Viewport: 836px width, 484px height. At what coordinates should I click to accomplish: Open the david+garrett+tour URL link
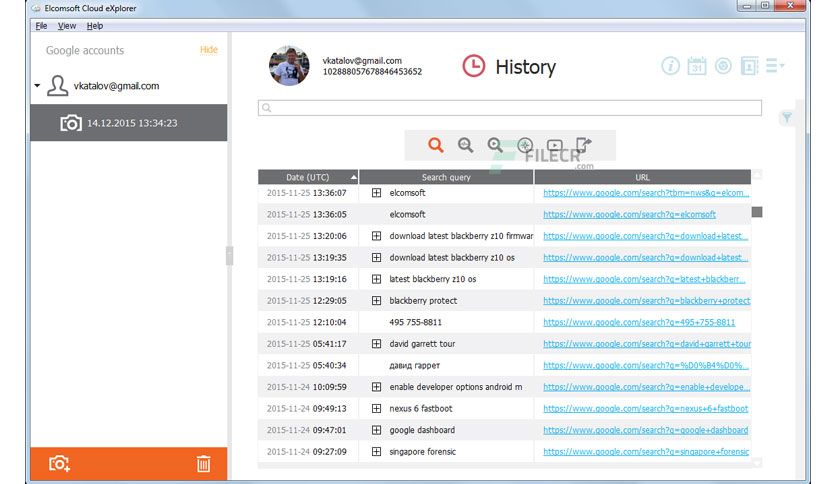[646, 344]
